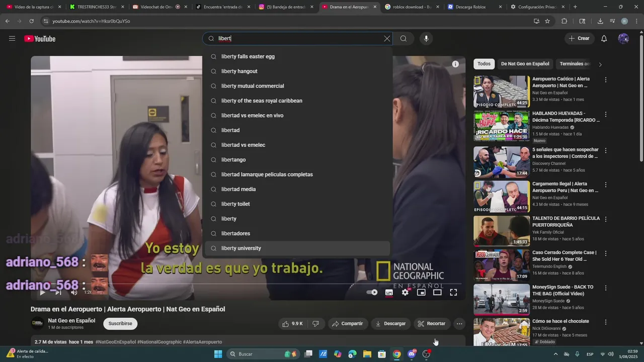Screen dimensions: 644x362
Task: Open options for 'TALENTO DE BARRIO' video
Action: click(606, 219)
